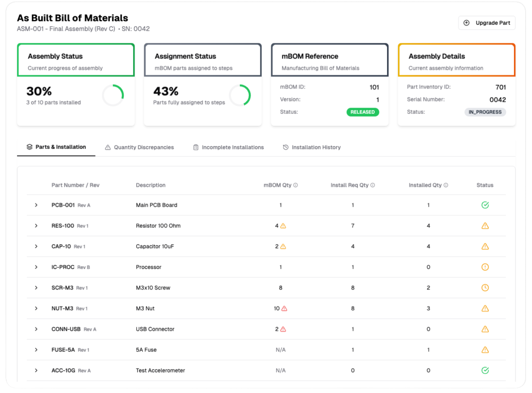
Task: Open the Incomplete Installations tab
Action: tap(228, 147)
